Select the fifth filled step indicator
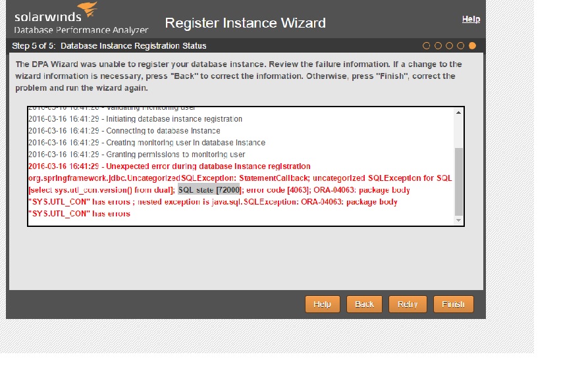The width and height of the screenshot is (586, 392). click(472, 46)
